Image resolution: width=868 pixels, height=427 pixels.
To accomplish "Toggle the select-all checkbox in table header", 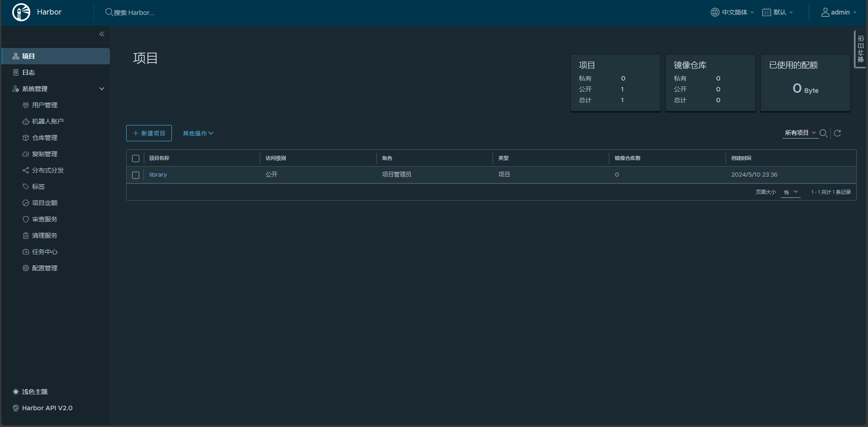I will (x=136, y=158).
